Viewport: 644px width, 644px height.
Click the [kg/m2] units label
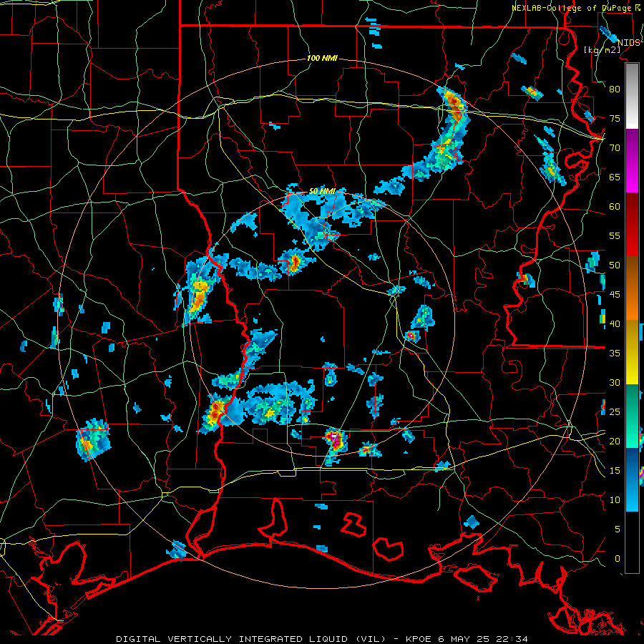tap(602, 49)
